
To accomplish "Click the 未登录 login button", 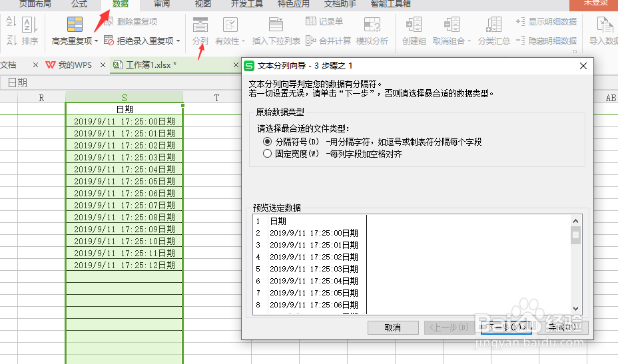I will (x=593, y=5).
